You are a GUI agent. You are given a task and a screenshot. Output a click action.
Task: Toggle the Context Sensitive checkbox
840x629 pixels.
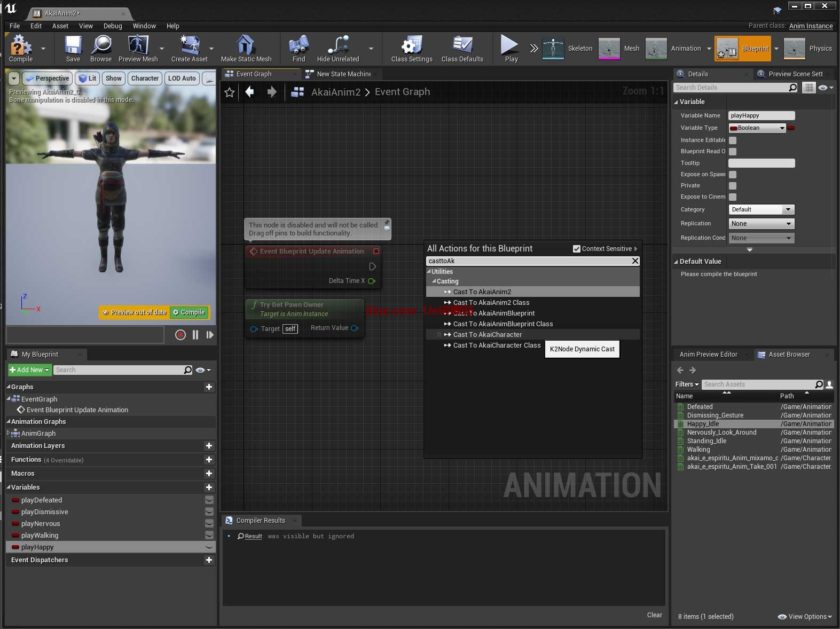577,249
